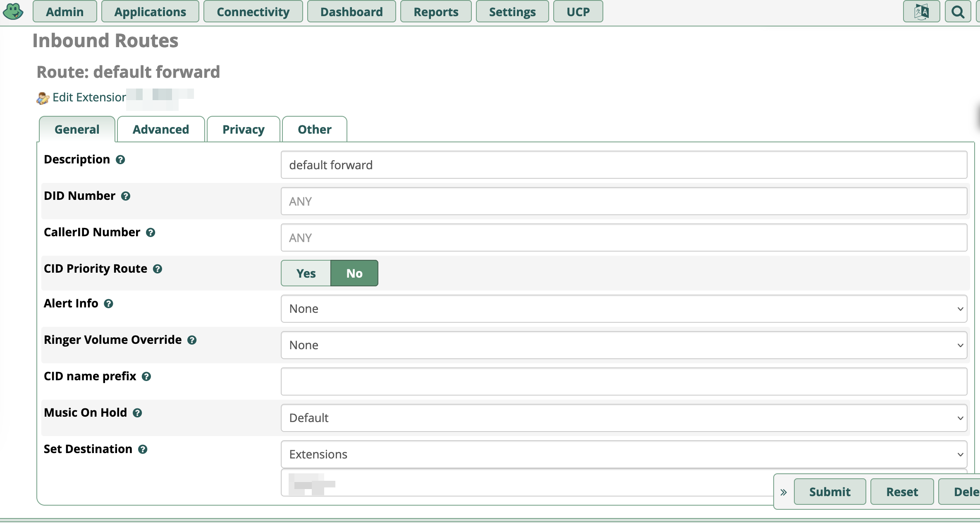980x523 pixels.
Task: Click the CallerID Number help icon
Action: coord(151,233)
